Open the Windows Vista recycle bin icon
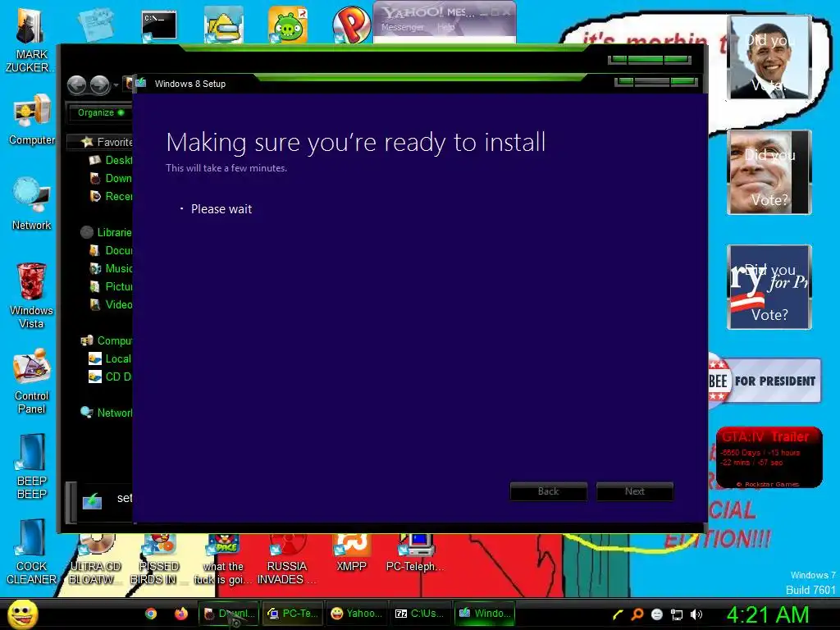The width and height of the screenshot is (840, 630). (x=31, y=294)
